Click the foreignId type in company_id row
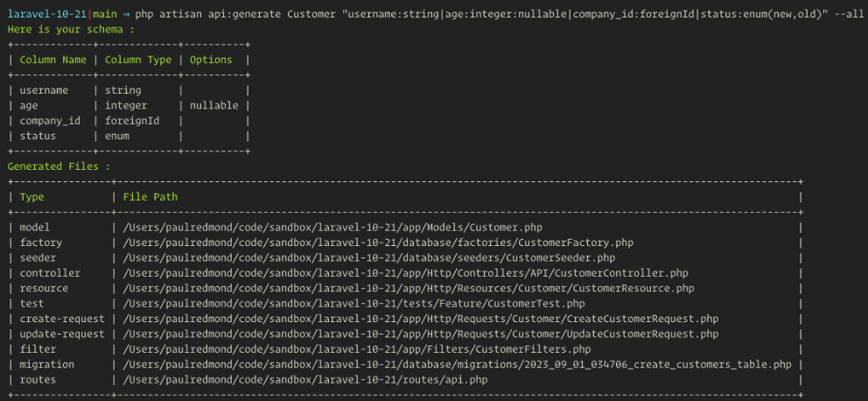The width and height of the screenshot is (868, 401). tap(132, 120)
